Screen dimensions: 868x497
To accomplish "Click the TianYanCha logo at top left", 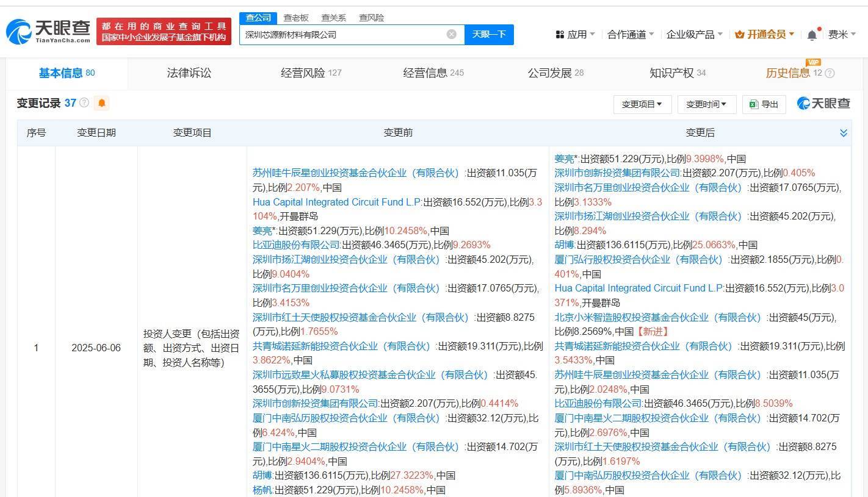I will click(48, 31).
